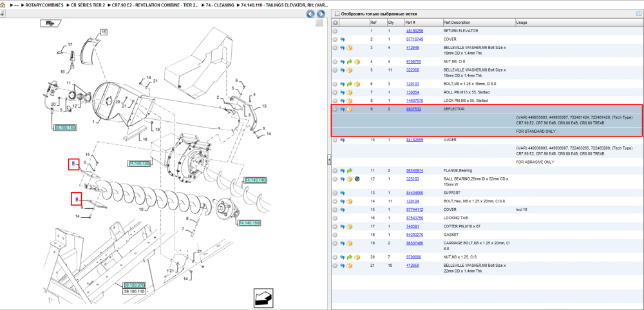Open part number link 9837532
The height and width of the screenshot is (310, 644).
[x=413, y=110]
